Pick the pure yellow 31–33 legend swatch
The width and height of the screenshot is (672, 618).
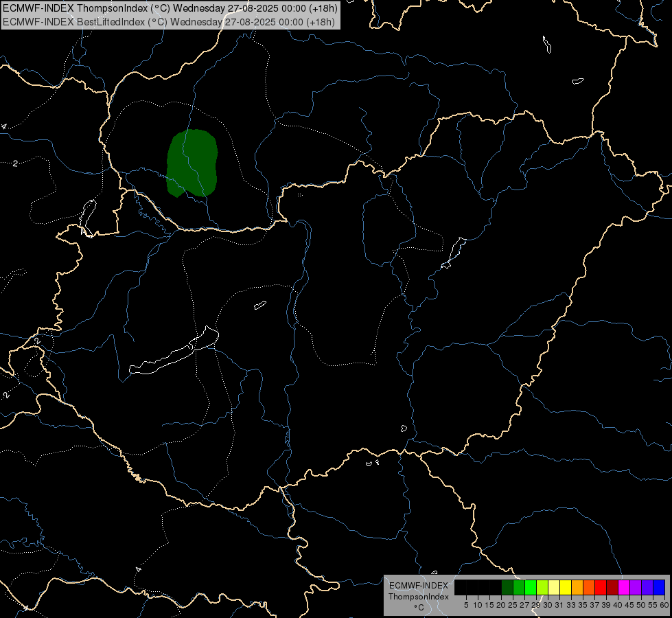point(566,587)
